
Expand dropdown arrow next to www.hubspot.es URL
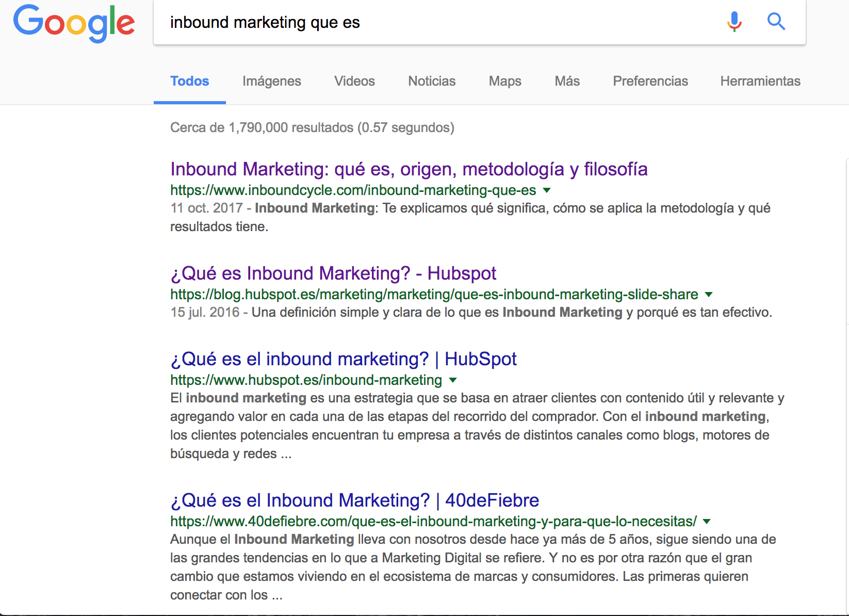point(453,380)
